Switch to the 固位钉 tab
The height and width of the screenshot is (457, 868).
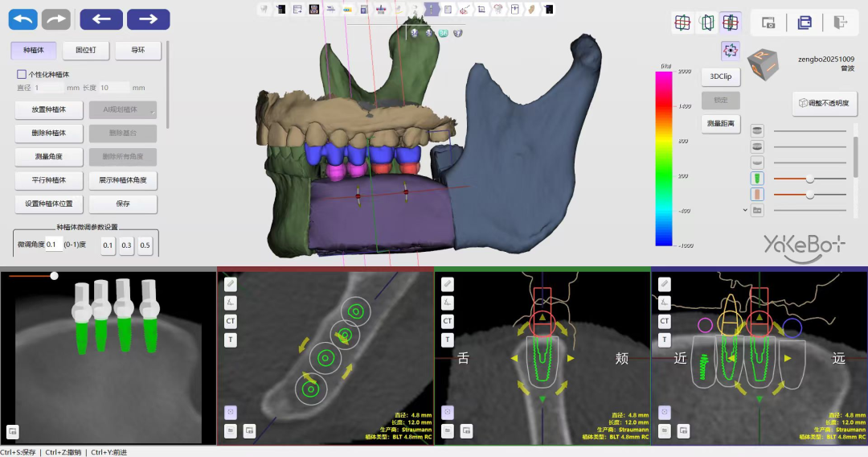click(85, 51)
